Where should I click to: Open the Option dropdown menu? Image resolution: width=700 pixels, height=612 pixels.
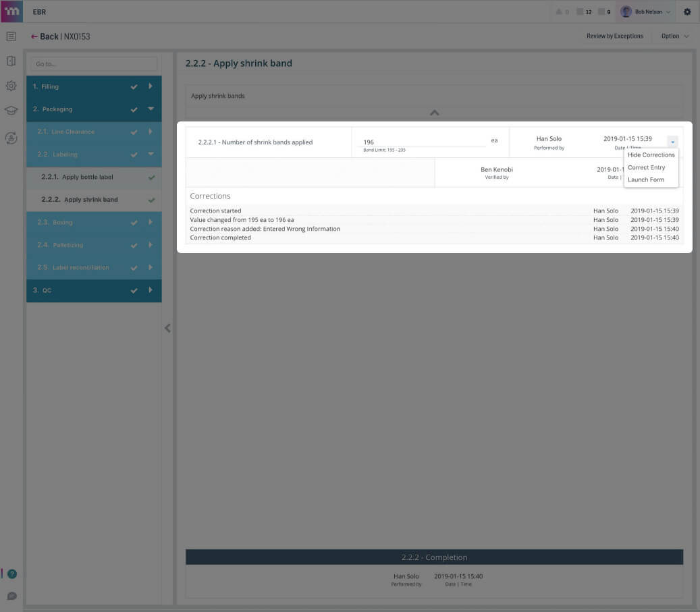pyautogui.click(x=674, y=36)
